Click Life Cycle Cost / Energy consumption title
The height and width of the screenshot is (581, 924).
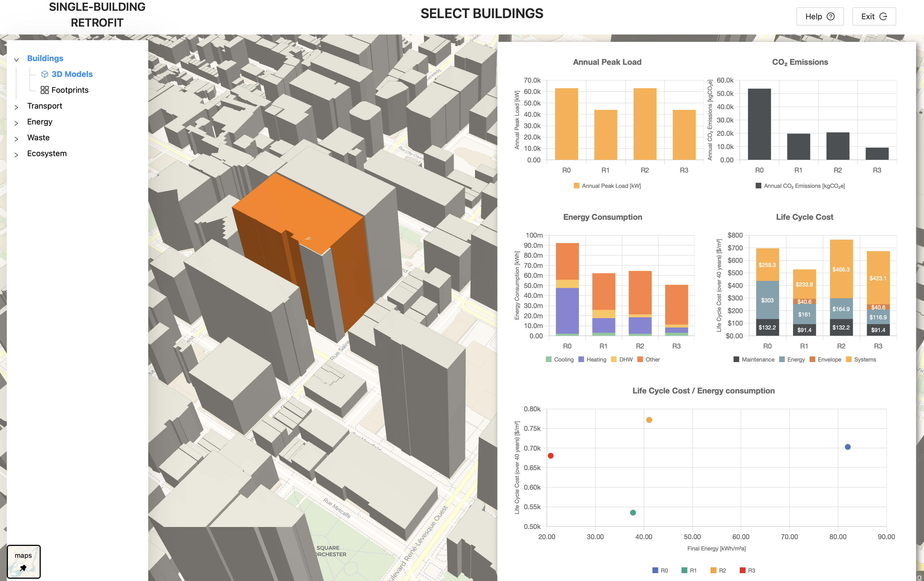click(703, 391)
